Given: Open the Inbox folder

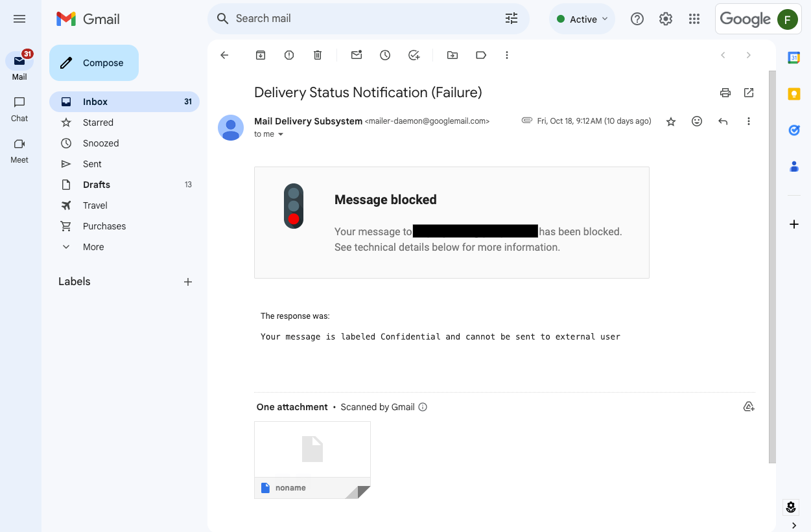Looking at the screenshot, I should pyautogui.click(x=124, y=102).
